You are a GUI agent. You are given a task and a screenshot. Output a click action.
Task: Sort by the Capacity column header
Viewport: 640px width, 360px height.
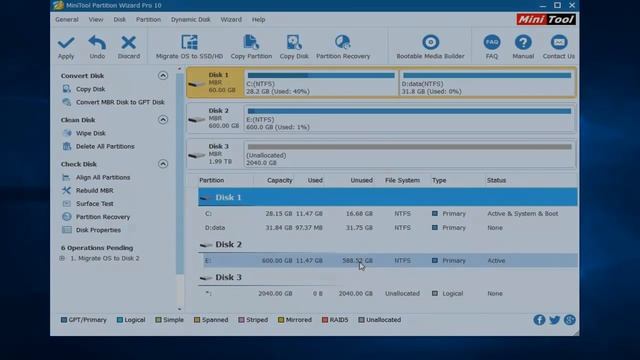point(280,180)
